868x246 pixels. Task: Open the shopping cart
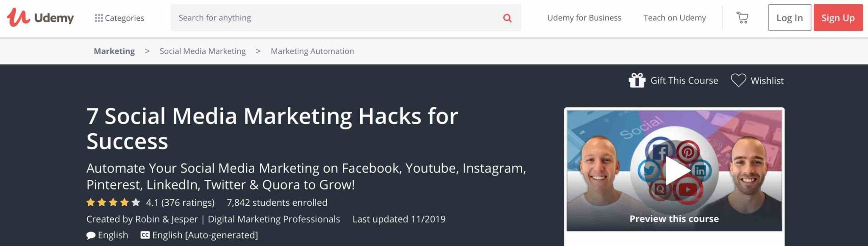coord(742,18)
